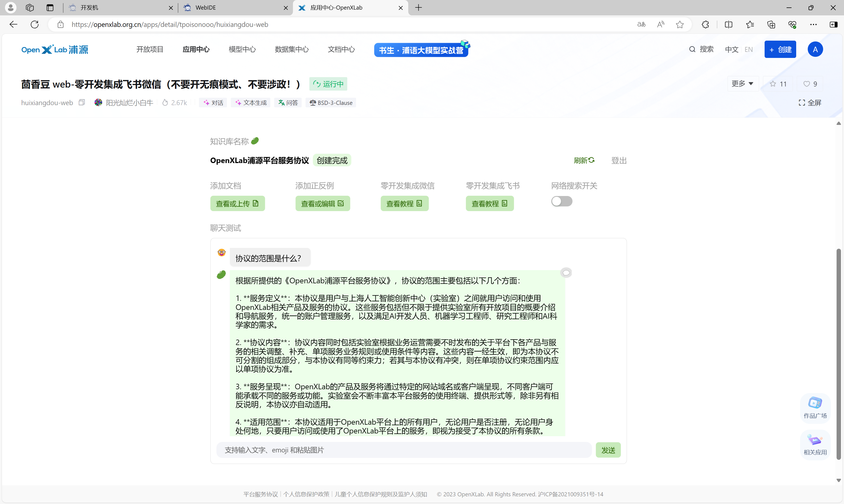Toggle the browser sidebar icon
Image resolution: width=844 pixels, height=504 pixels.
[x=834, y=24]
